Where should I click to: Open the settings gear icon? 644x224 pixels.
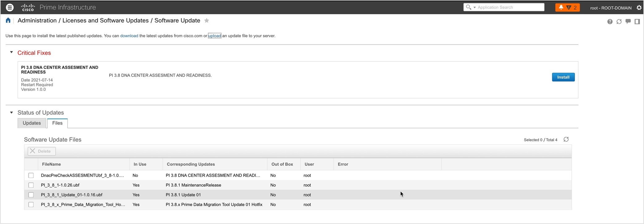pos(639,8)
